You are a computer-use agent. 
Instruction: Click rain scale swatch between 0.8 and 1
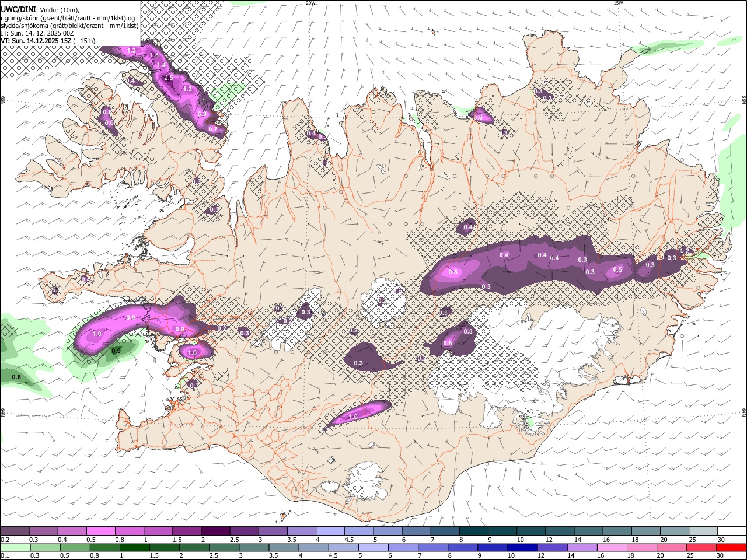tap(104, 547)
